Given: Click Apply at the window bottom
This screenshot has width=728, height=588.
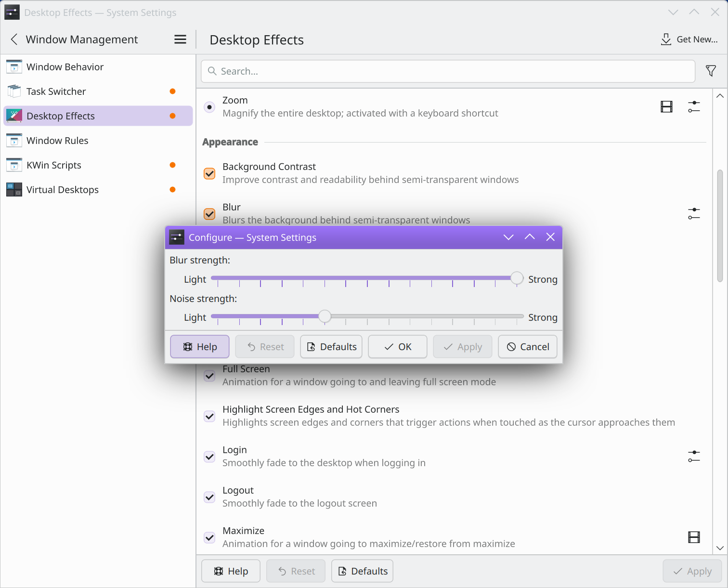Looking at the screenshot, I should [692, 571].
